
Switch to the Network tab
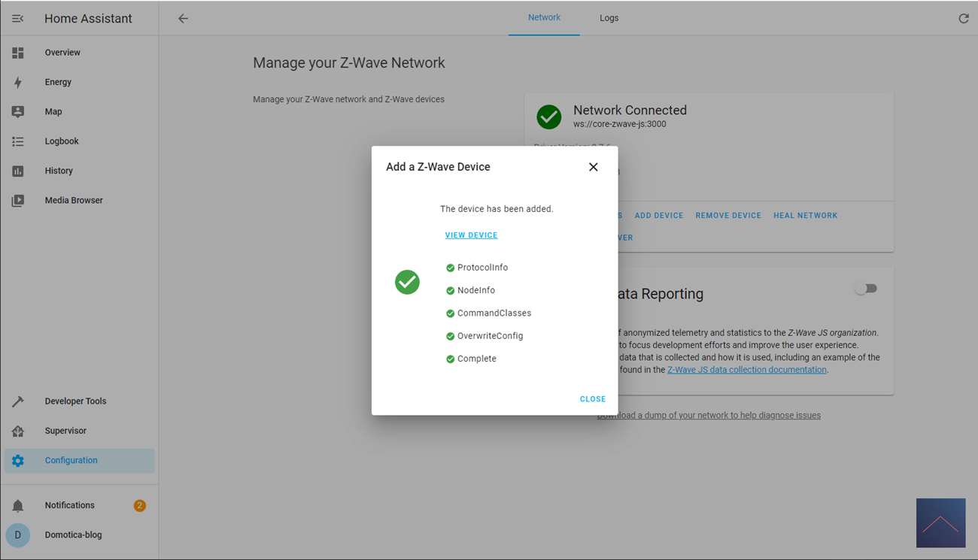(x=544, y=18)
